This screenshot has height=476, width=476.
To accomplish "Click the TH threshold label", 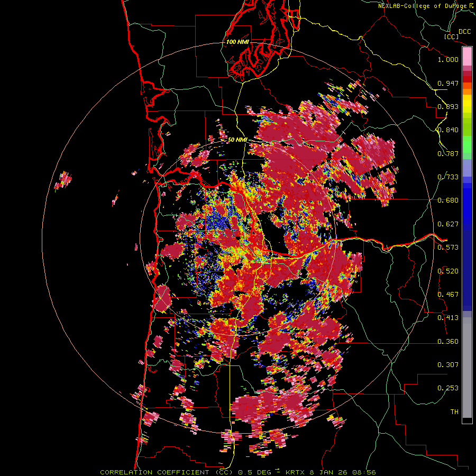I will [x=454, y=412].
